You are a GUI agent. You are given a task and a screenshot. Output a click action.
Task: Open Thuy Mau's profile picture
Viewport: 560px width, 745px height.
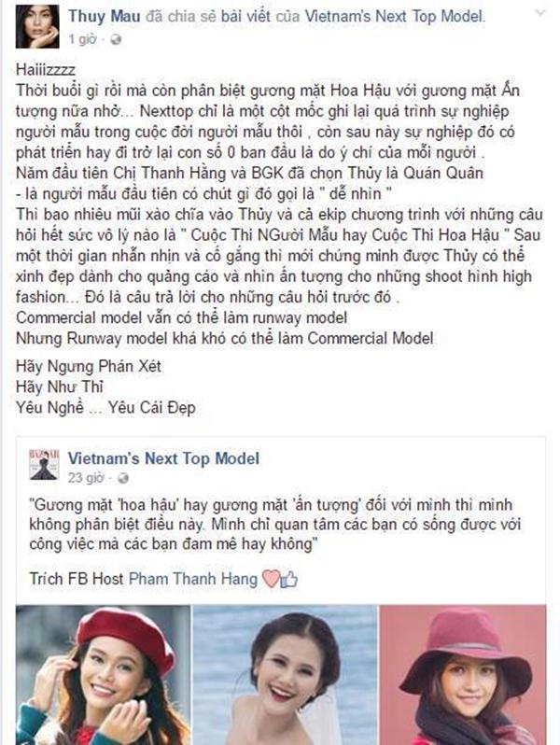point(37,26)
